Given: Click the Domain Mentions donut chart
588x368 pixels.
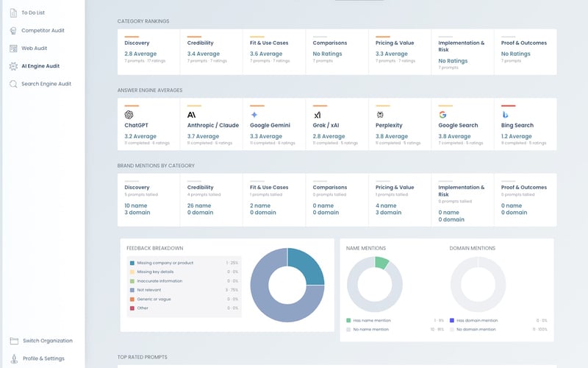Looking at the screenshot, I should tap(478, 284).
